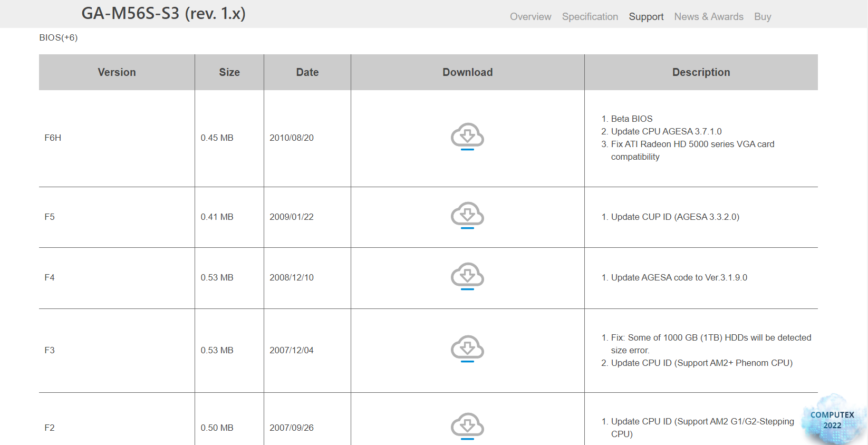Select the F5 version cell
This screenshot has height=445, width=868.
pos(117,217)
